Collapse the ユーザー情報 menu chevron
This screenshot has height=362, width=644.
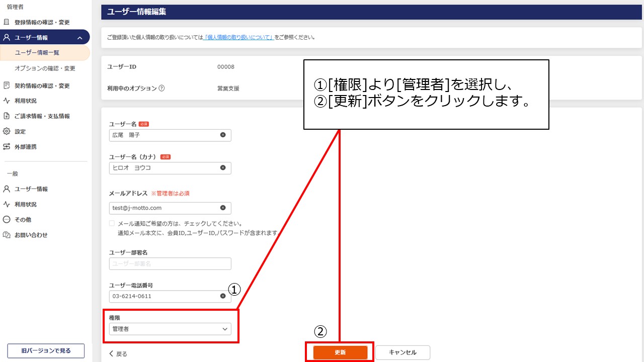pyautogui.click(x=79, y=38)
